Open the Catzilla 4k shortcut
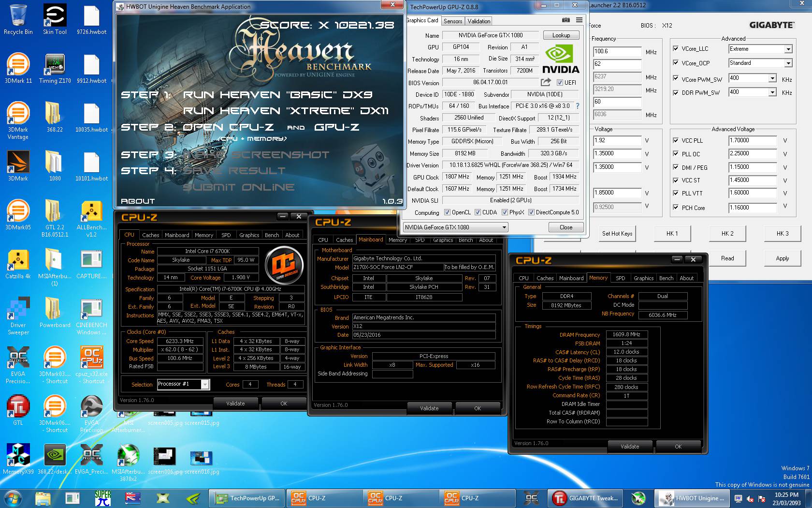Viewport: 812px width, 508px height. point(18,264)
